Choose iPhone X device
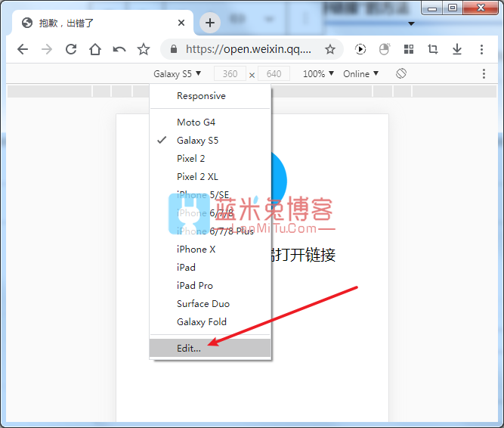 tap(210, 250)
